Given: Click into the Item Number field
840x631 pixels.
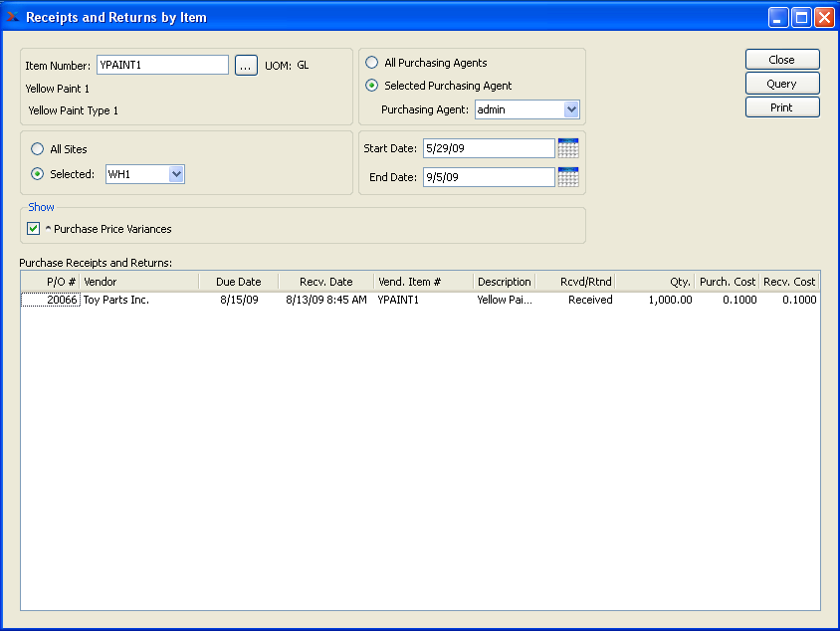Looking at the screenshot, I should [x=162, y=66].
